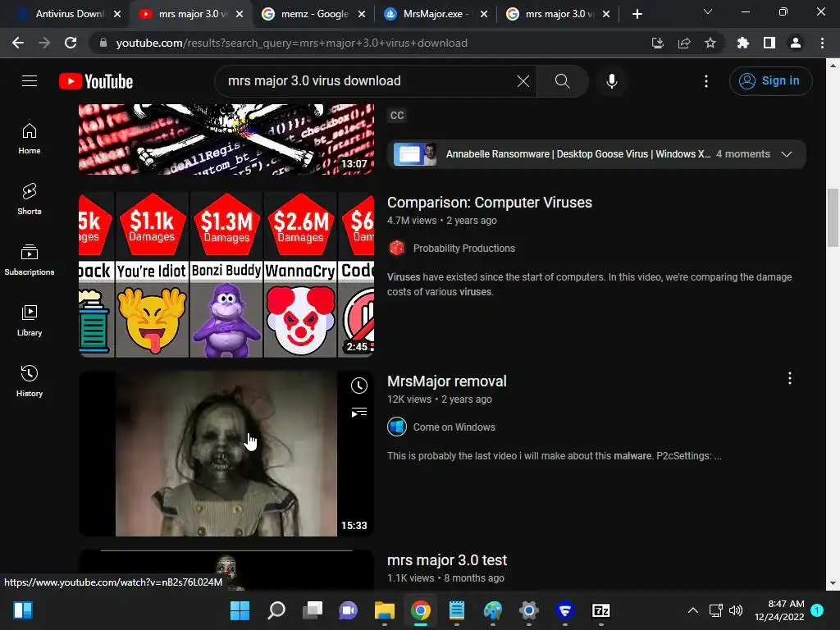Image resolution: width=840 pixels, height=630 pixels.
Task: Run the search via magnifier button
Action: [562, 81]
